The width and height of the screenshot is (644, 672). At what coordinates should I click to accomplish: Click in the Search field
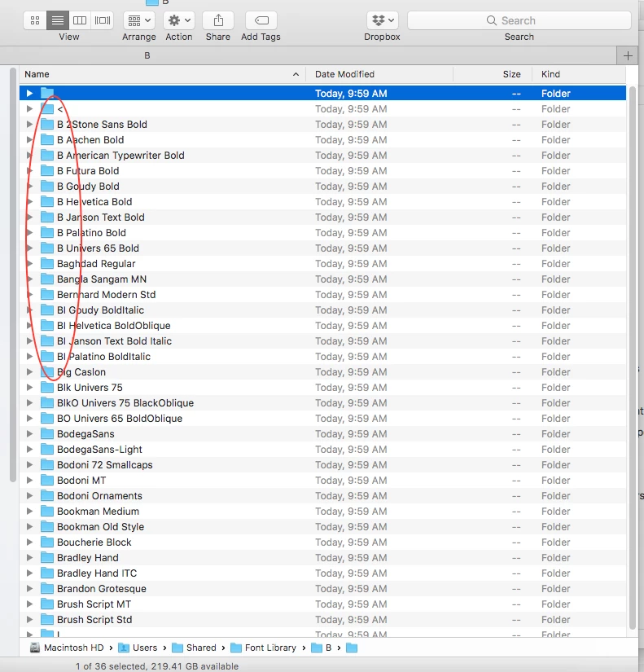(519, 20)
